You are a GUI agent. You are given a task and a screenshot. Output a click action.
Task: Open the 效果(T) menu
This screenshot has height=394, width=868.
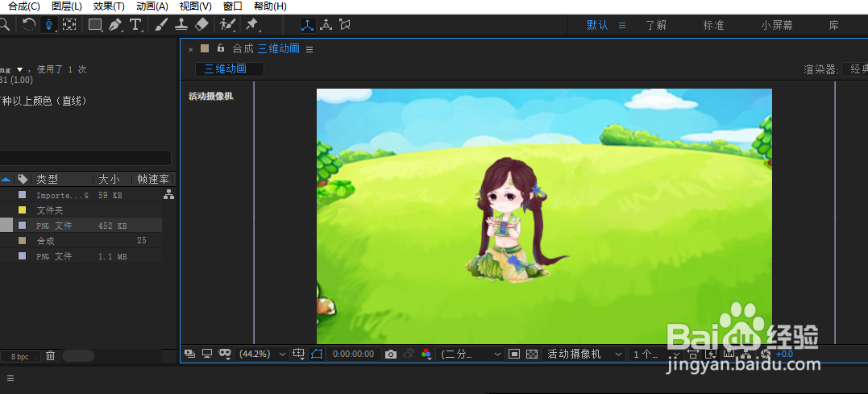click(x=109, y=6)
